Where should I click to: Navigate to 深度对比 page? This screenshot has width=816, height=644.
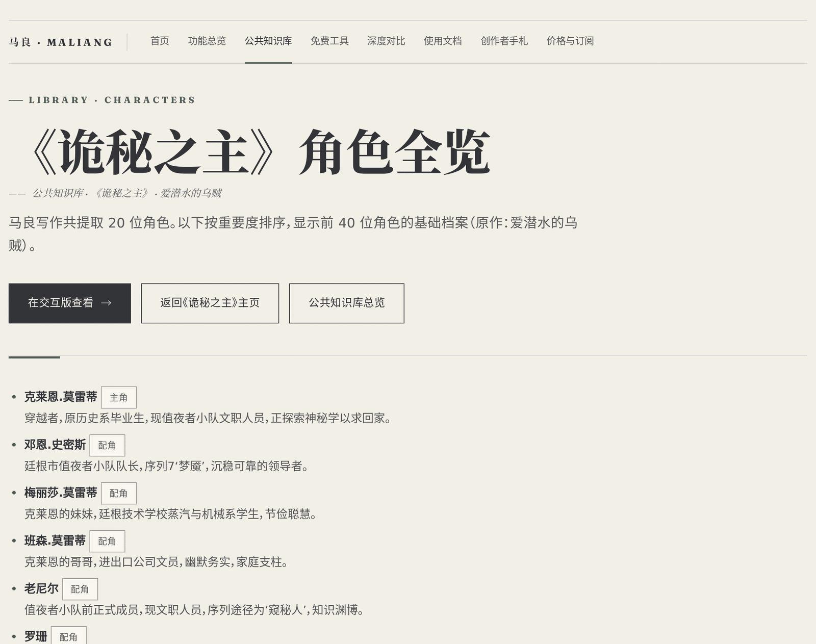tap(386, 41)
